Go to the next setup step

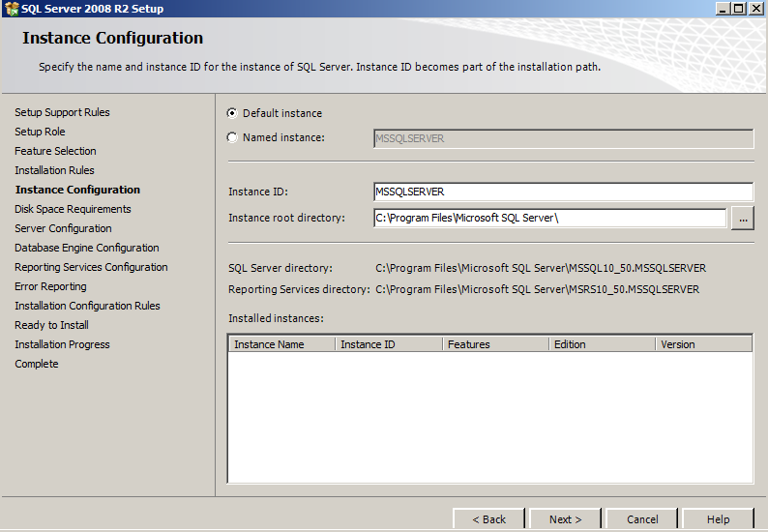pyautogui.click(x=565, y=519)
